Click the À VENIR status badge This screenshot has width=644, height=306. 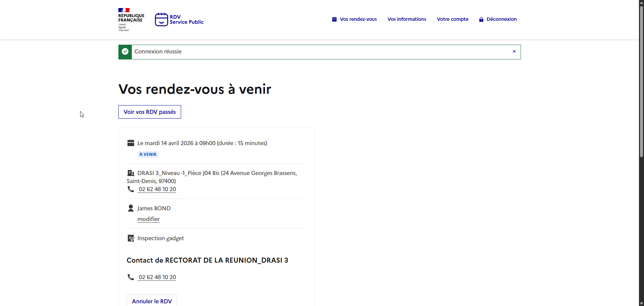(x=148, y=155)
